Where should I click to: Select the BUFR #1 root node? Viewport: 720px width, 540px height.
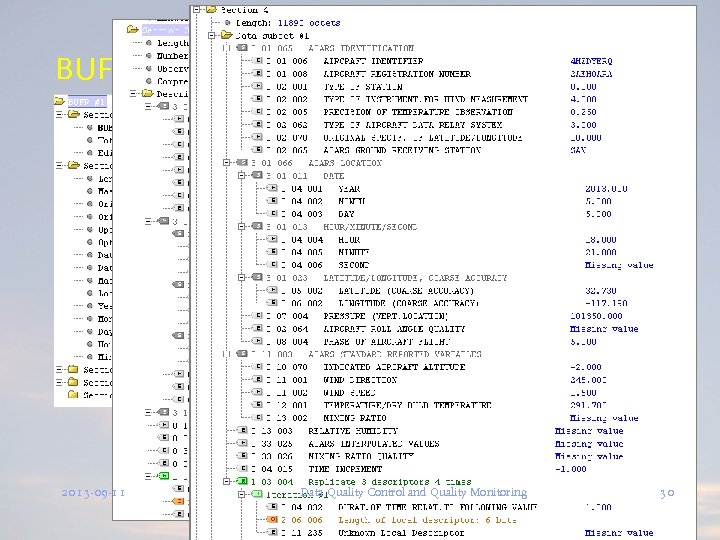(x=88, y=101)
